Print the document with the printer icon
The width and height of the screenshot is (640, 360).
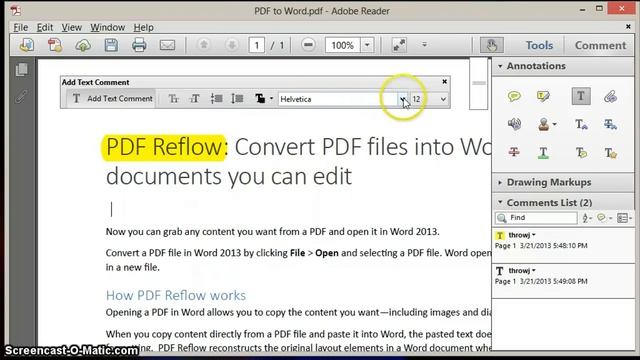(139, 45)
